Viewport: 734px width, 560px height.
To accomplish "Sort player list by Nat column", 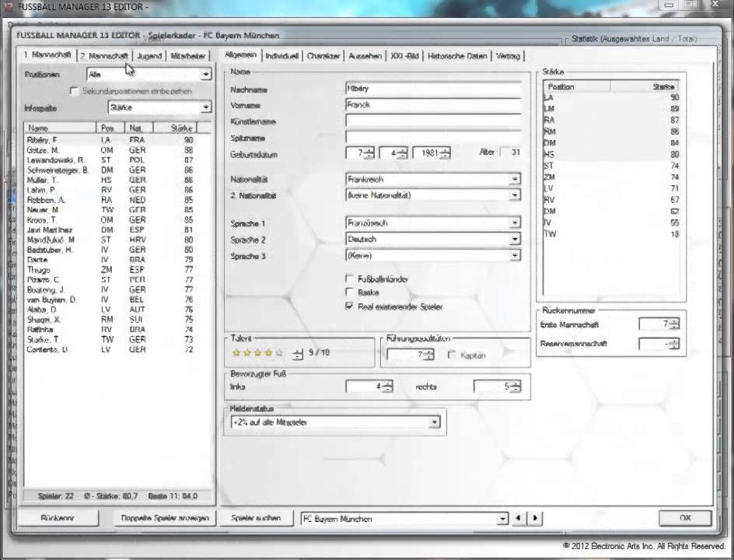I will coord(139,128).
